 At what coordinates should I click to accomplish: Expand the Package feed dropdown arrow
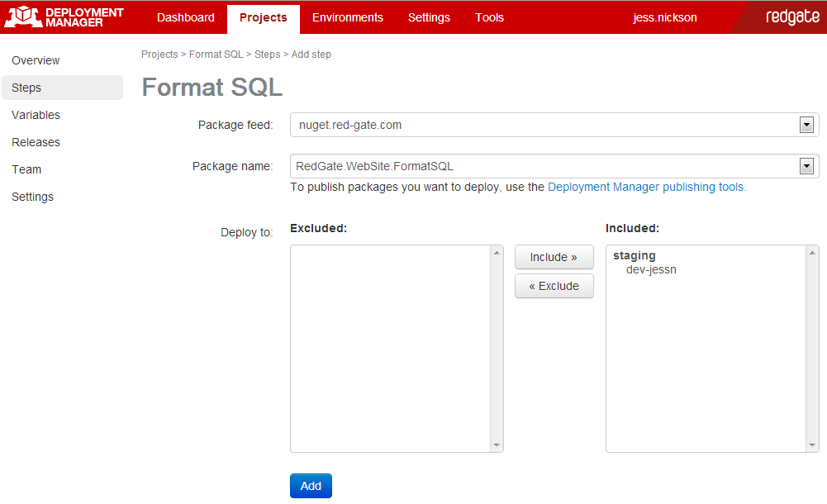[x=806, y=125]
